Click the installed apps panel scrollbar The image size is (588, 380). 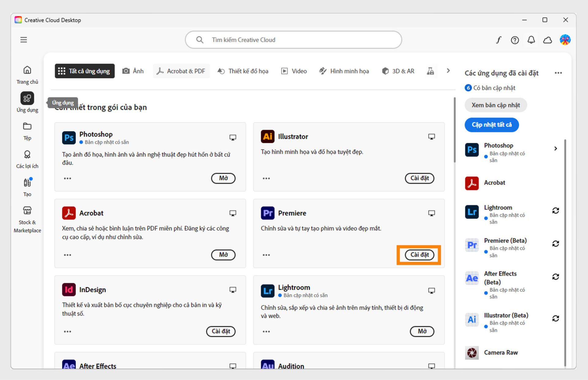(x=565, y=253)
